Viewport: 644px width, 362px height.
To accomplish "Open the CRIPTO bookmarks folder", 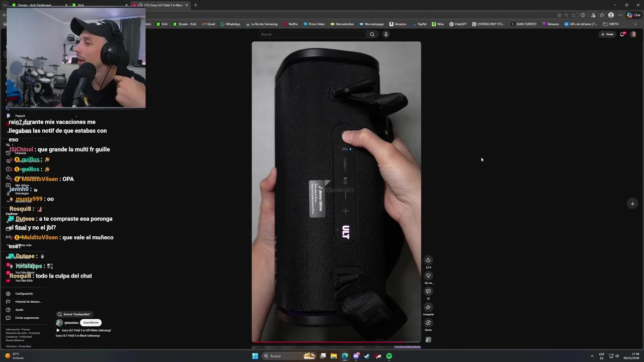I will (x=611, y=24).
